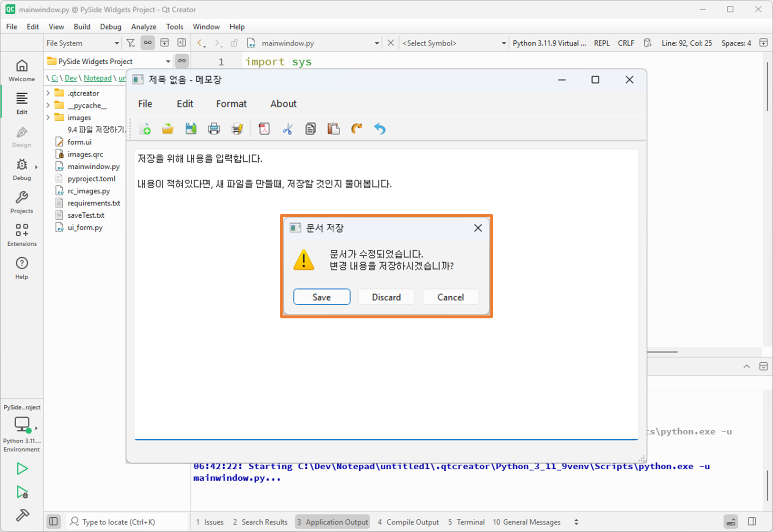The image size is (773, 532).
Task: Click split editor icon at top right
Action: pyautogui.click(x=763, y=43)
